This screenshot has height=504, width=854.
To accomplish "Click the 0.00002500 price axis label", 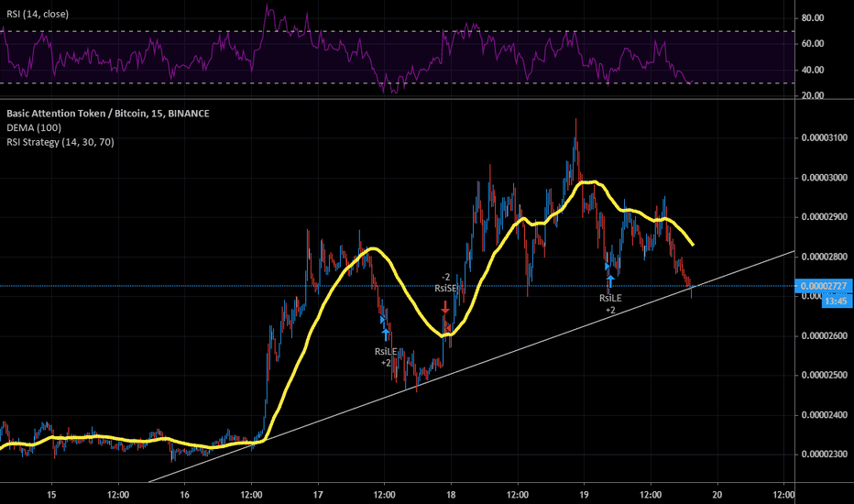I will point(824,375).
